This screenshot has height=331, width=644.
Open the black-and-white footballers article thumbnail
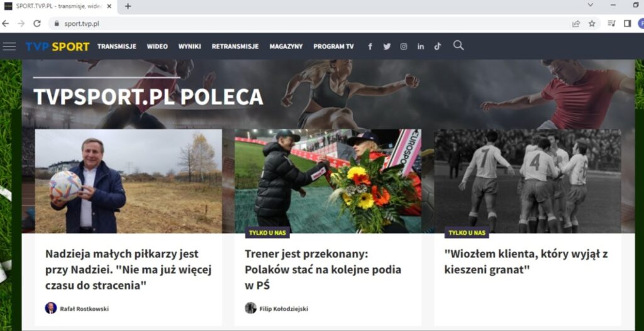tap(528, 182)
